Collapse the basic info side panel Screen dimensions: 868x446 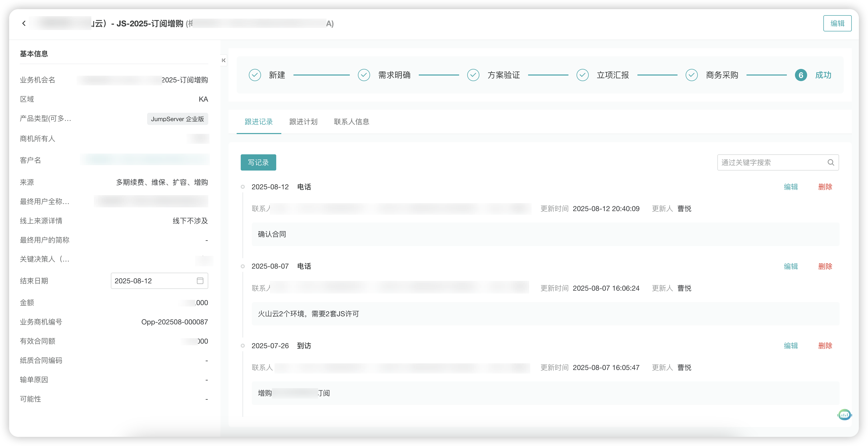pos(223,60)
